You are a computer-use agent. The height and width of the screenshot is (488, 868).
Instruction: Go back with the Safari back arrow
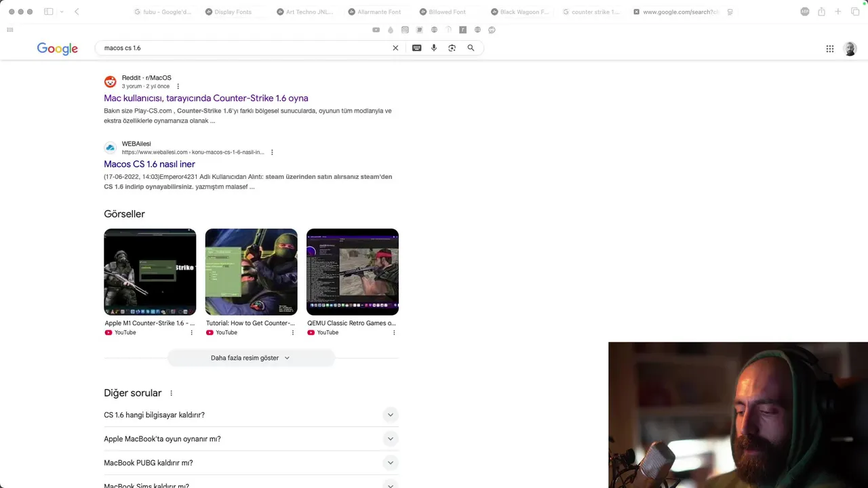tap(77, 12)
